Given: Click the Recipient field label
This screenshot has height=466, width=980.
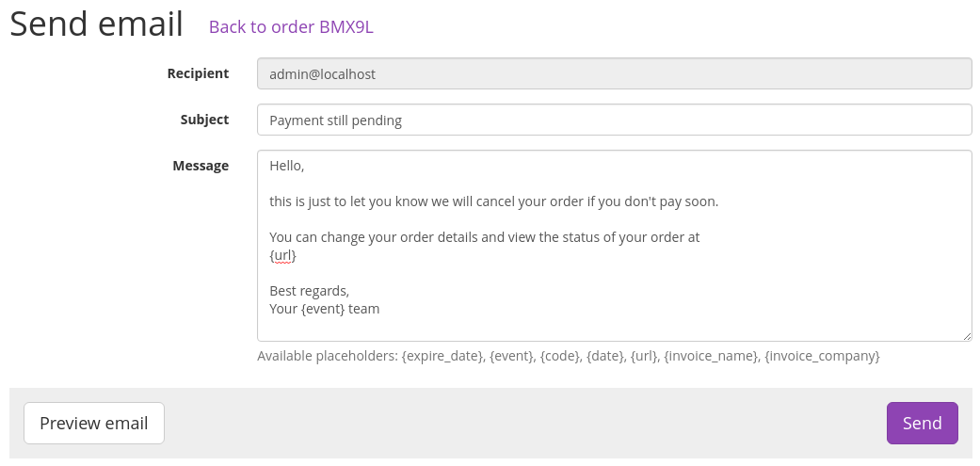Looking at the screenshot, I should click(198, 73).
